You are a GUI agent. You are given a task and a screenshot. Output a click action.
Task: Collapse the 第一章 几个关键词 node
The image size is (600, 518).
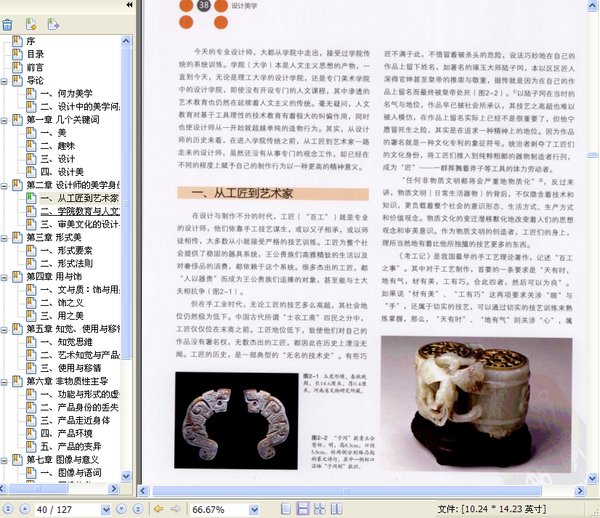(x=5, y=119)
